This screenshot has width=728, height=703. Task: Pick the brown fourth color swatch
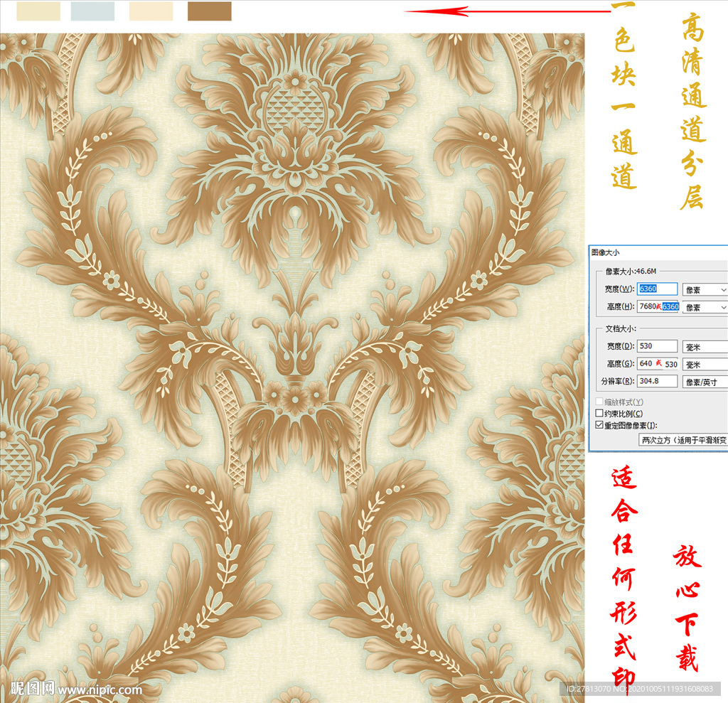tap(210, 11)
